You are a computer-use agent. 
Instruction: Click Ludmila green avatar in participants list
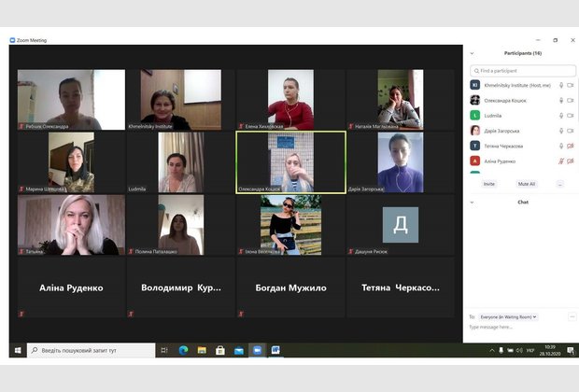(x=474, y=116)
